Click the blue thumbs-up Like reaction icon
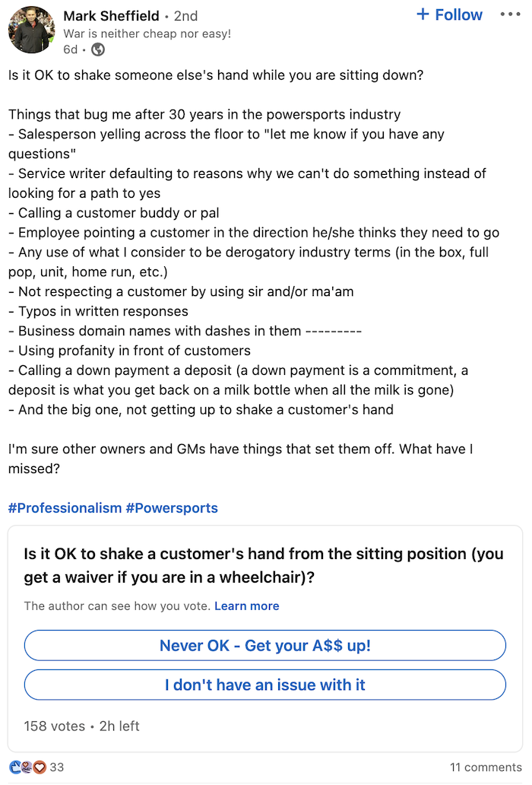The image size is (532, 785). [15, 767]
